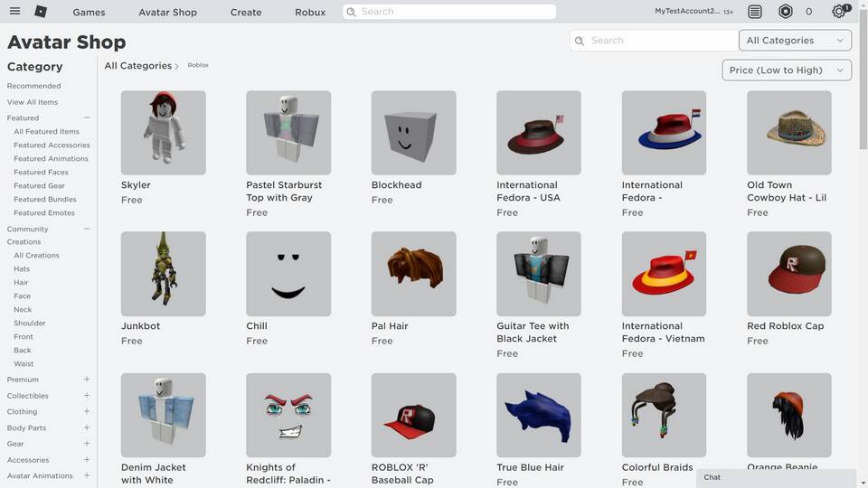Open Guitar Tee with Black Jacket thumbnail
This screenshot has width=868, height=488.
(539, 274)
